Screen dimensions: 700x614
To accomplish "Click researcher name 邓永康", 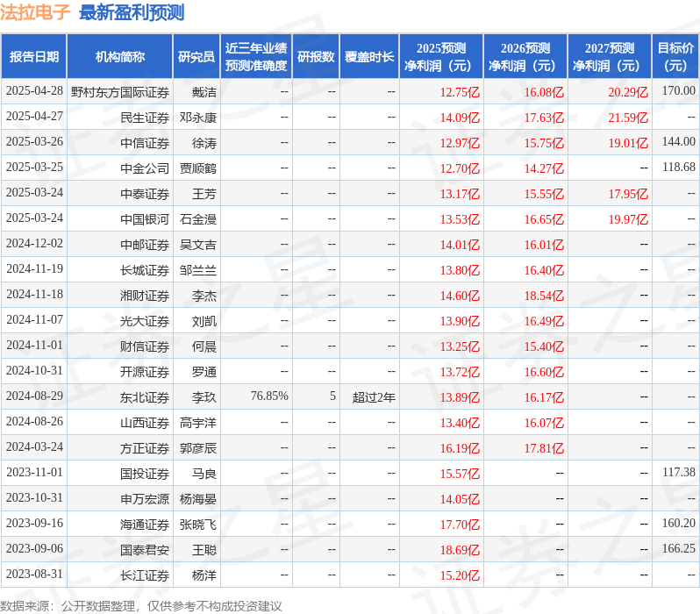I will click(197, 118).
